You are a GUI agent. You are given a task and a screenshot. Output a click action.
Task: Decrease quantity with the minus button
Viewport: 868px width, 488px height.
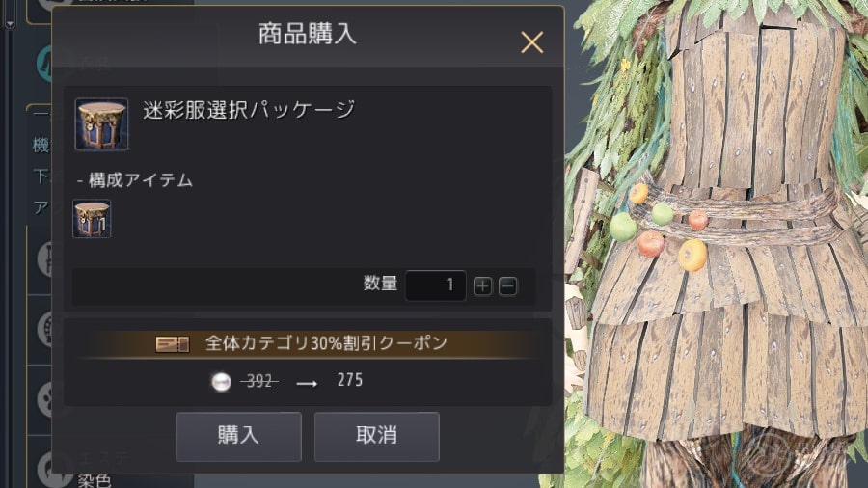[507, 286]
